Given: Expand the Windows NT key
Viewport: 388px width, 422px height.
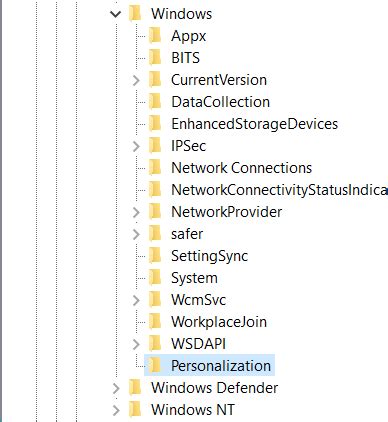Looking at the screenshot, I should 116,410.
